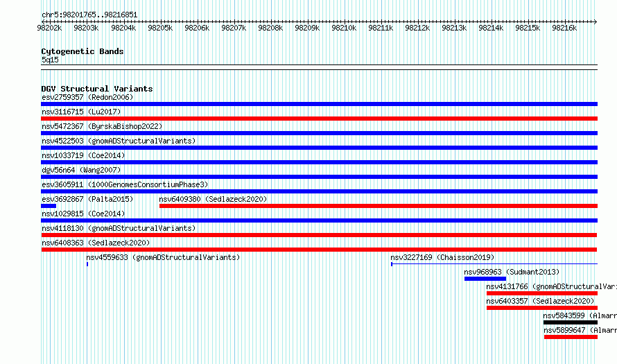The width and height of the screenshot is (617, 364).
Task: Click the short blue bar of esv3692867
Action: [49, 206]
